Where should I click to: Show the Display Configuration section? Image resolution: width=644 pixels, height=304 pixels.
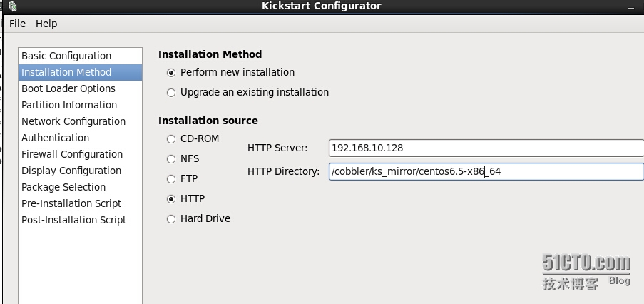click(x=80, y=171)
